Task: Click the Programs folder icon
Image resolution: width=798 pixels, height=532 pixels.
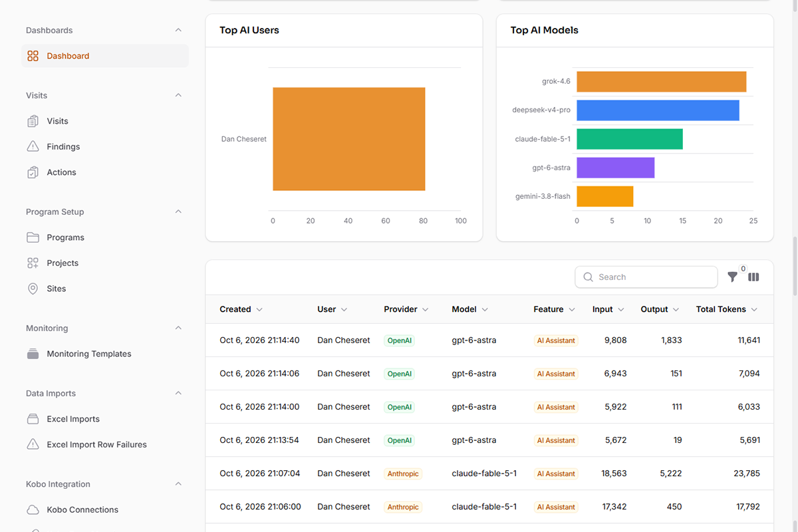Action: coord(33,237)
